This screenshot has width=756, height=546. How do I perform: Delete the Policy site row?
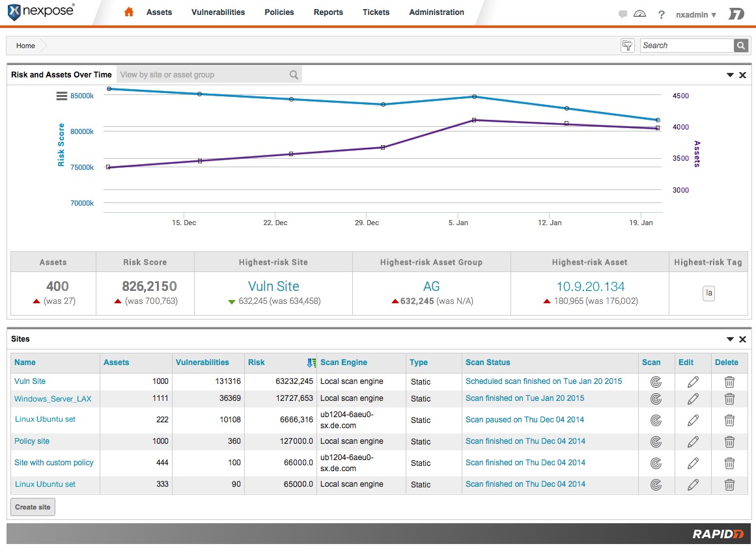coord(729,442)
